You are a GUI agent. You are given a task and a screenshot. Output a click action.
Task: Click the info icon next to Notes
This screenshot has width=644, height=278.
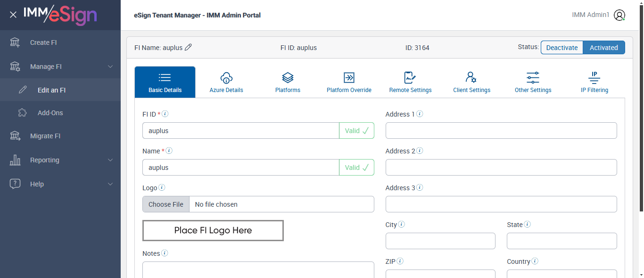click(x=165, y=253)
